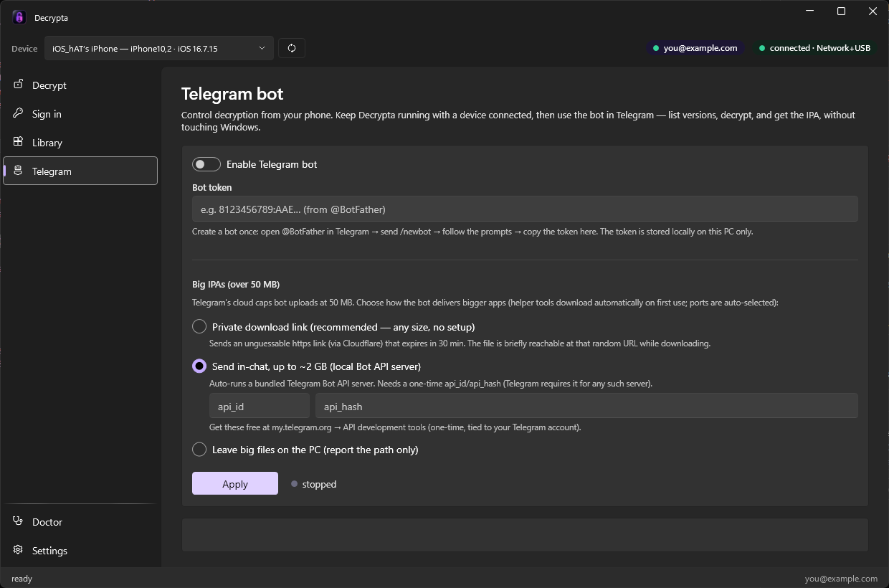Click the 50 MB upload cap explanation text

click(485, 303)
